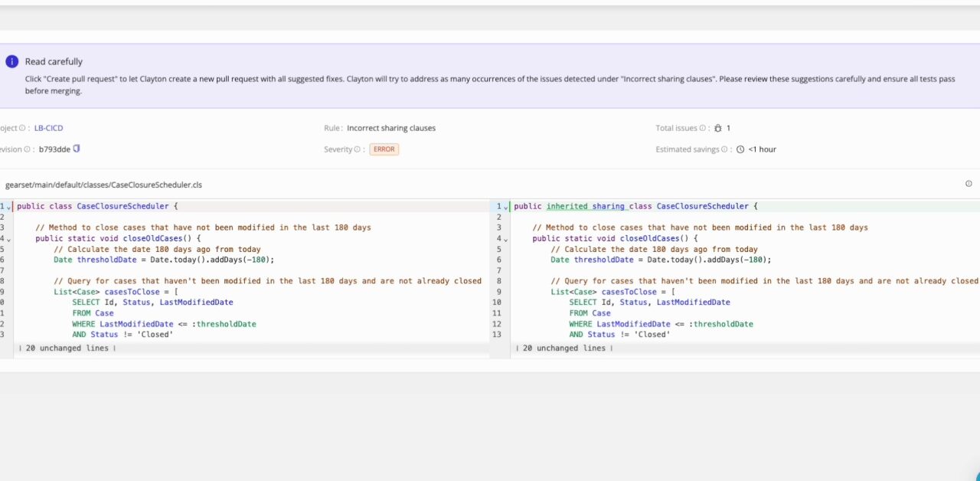Click the ERROR severity badge
This screenshot has height=481, width=980.
click(x=384, y=149)
